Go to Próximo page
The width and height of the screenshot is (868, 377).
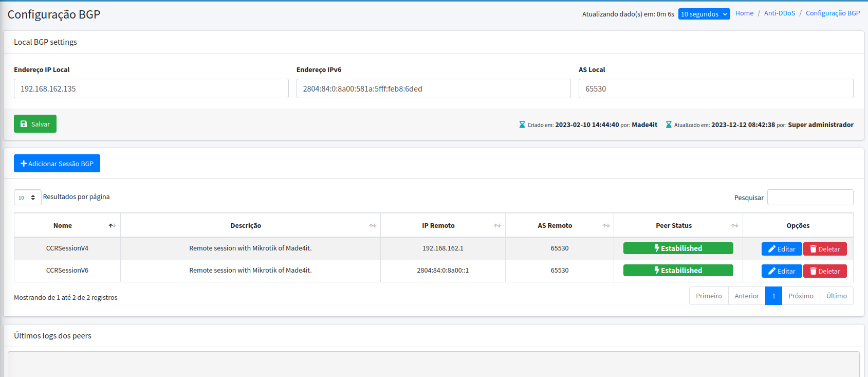click(x=801, y=296)
